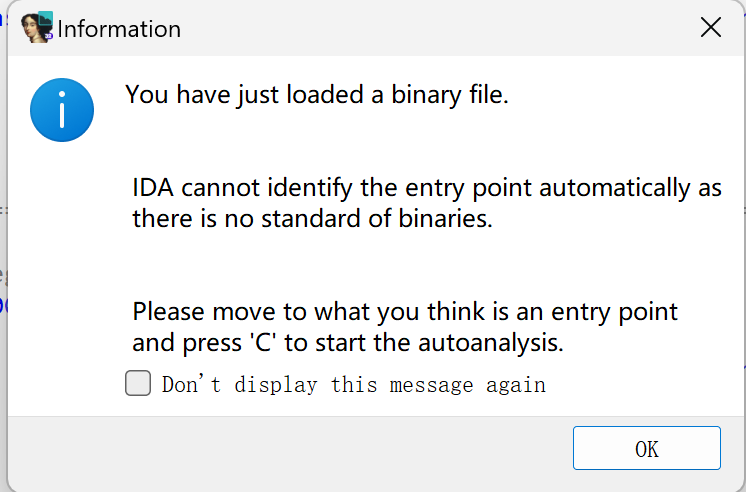Click the word "Don't" beside the checkbox
Viewport: 746px width, 492px height.
pos(191,384)
